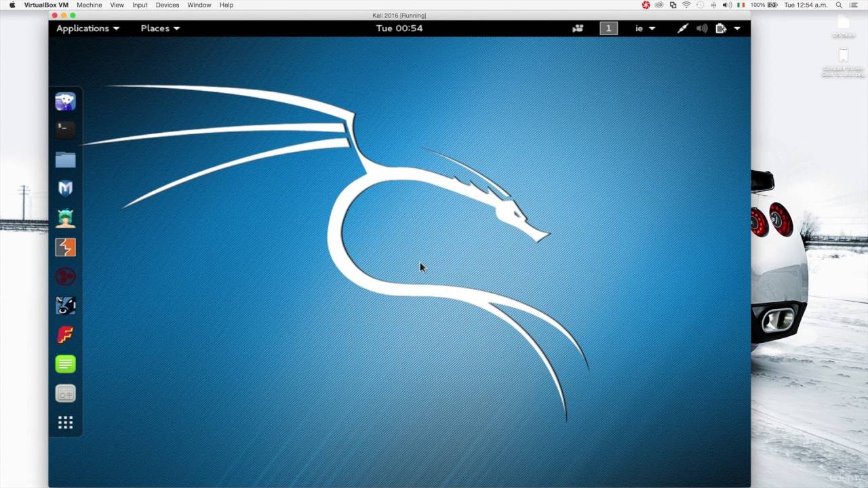This screenshot has width=868, height=488.
Task: Expand the Places menu
Action: pos(160,28)
